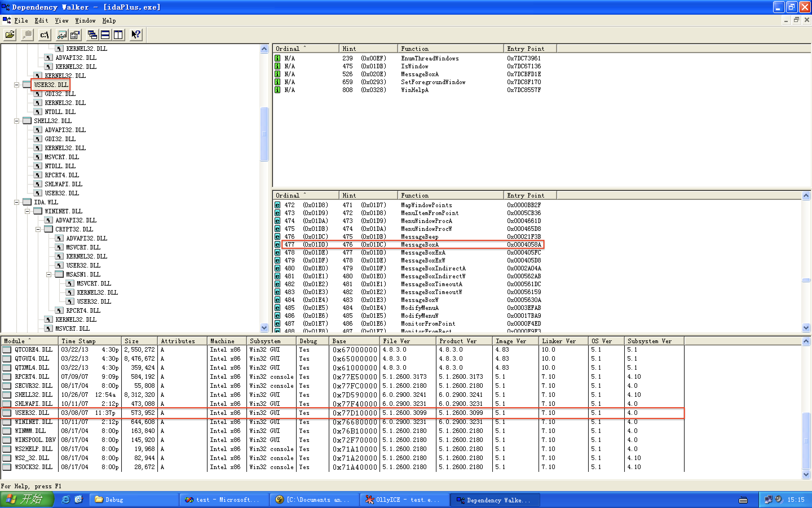Switch to OllyICE taskbar window
This screenshot has height=508, width=812.
click(x=404, y=500)
